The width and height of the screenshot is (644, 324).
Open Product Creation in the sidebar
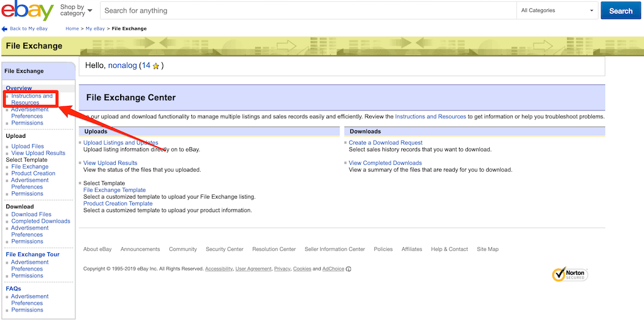pos(33,173)
